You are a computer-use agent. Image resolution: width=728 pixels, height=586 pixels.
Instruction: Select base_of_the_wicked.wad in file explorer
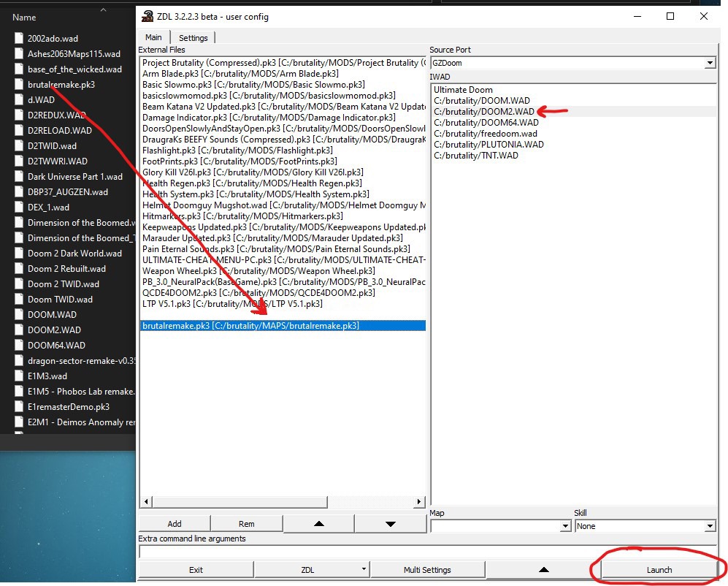[x=74, y=69]
